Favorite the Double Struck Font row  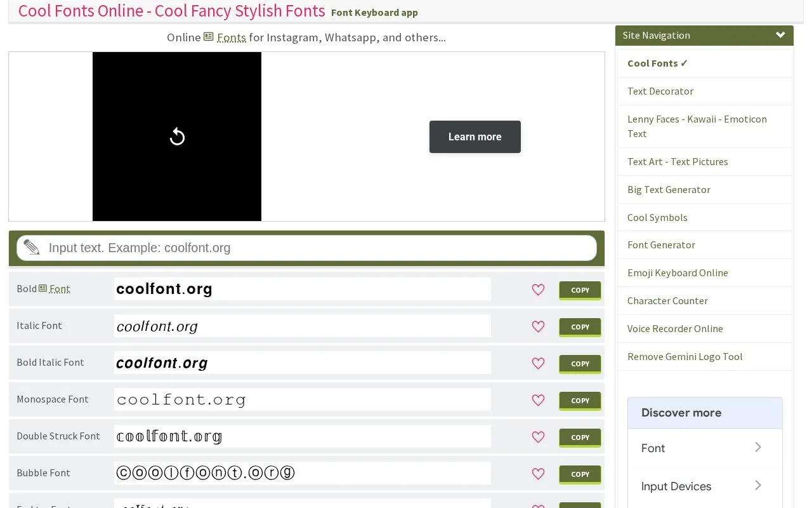click(538, 437)
